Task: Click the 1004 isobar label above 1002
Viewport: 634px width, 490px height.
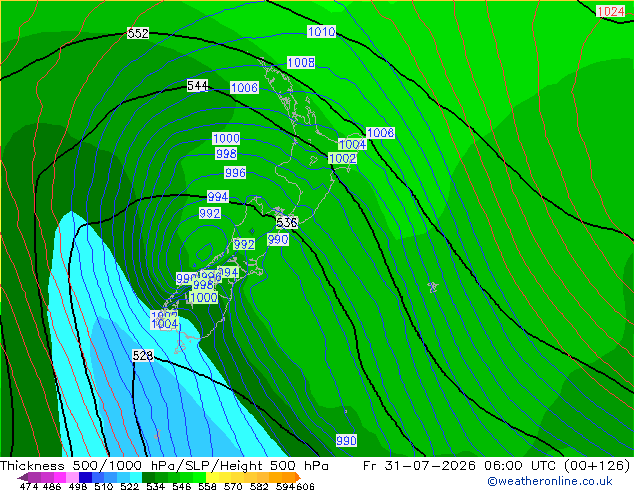Action: [x=353, y=144]
